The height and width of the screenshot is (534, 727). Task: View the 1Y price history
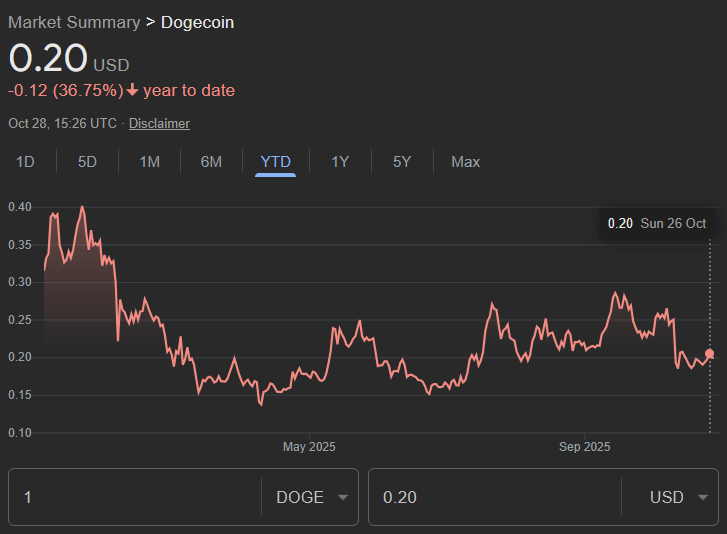coord(340,161)
